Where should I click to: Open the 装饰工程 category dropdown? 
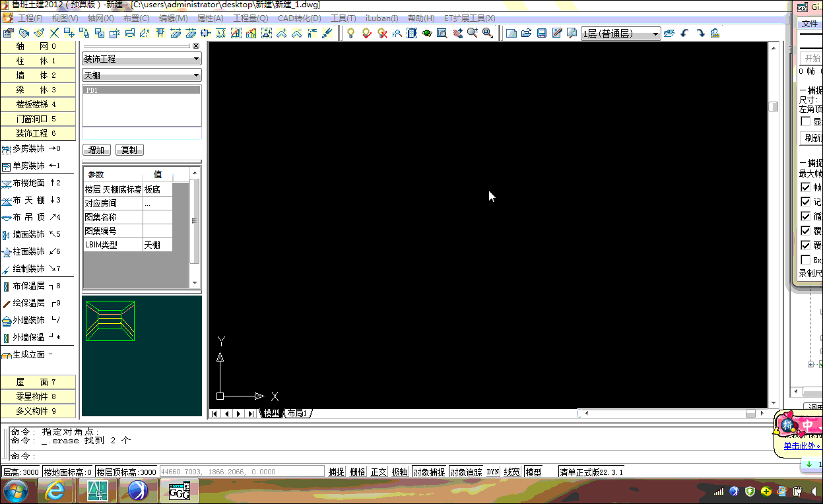142,59
